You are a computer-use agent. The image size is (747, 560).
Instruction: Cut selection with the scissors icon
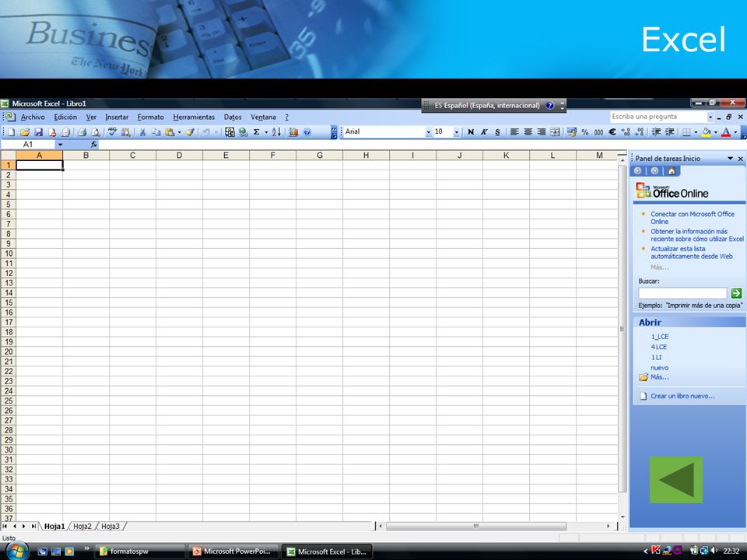click(142, 132)
